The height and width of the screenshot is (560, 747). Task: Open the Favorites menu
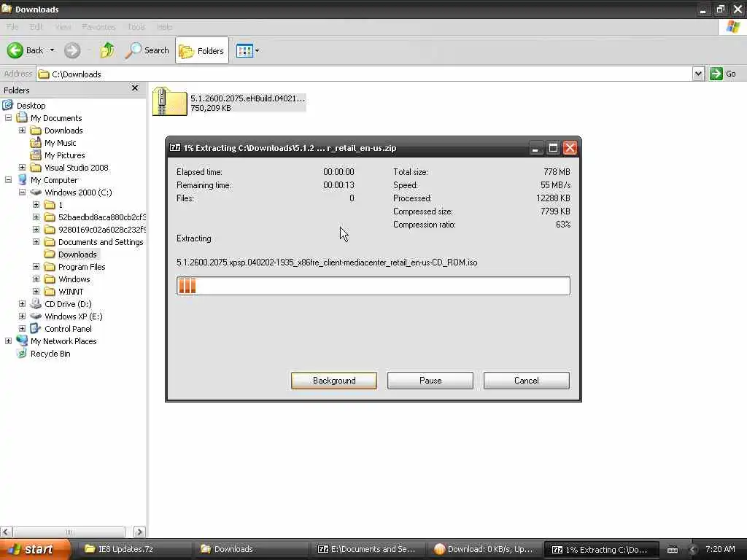[98, 27]
